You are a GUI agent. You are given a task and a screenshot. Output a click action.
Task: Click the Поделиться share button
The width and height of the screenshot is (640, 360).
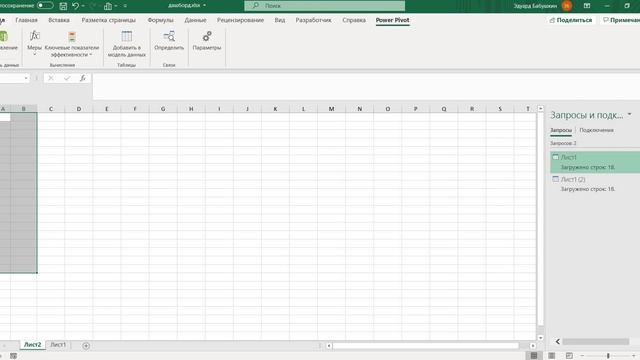tap(571, 20)
